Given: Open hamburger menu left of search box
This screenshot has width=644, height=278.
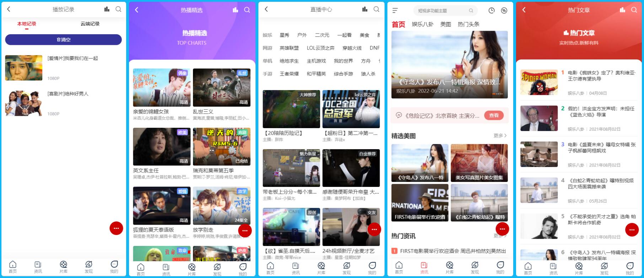Looking at the screenshot, I should (x=395, y=11).
